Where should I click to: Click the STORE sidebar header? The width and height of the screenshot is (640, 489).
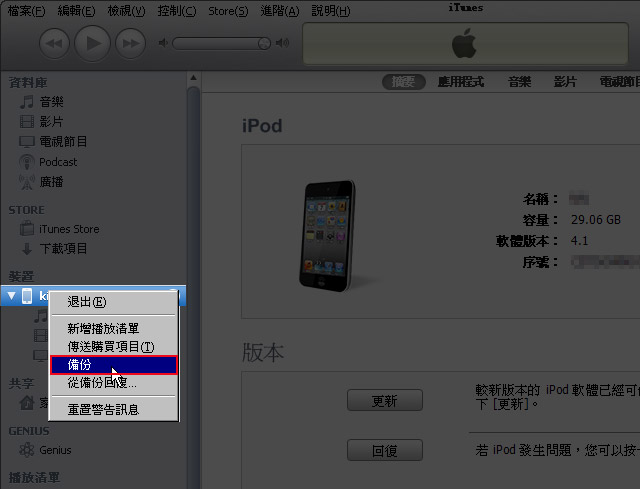coord(27,210)
